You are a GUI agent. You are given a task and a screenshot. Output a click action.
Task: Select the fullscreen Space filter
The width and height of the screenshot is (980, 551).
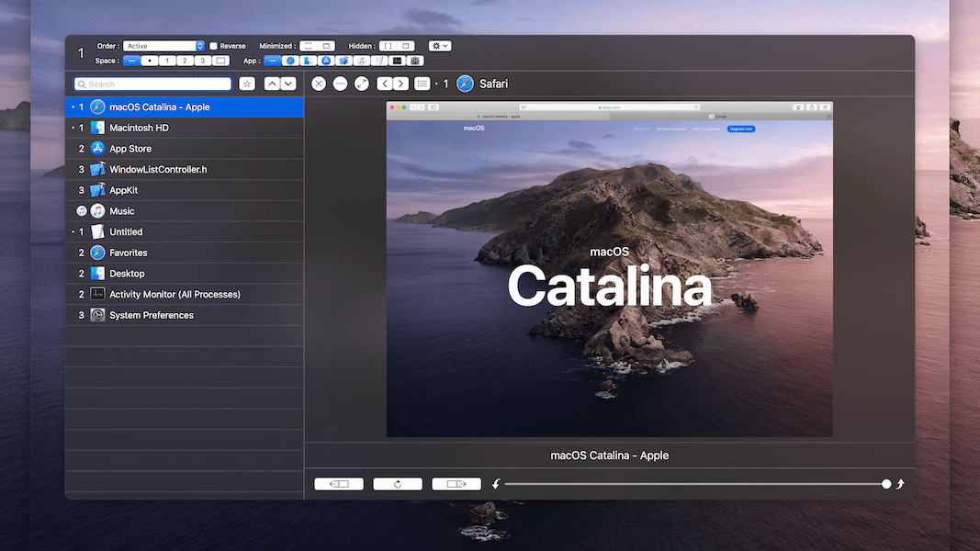(220, 61)
